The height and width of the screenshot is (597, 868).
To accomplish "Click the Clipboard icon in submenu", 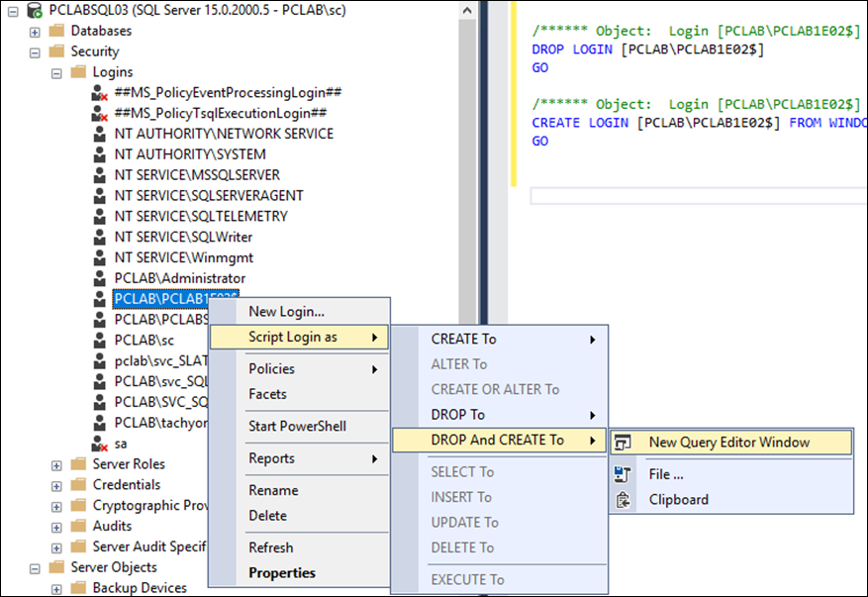I will 623,500.
